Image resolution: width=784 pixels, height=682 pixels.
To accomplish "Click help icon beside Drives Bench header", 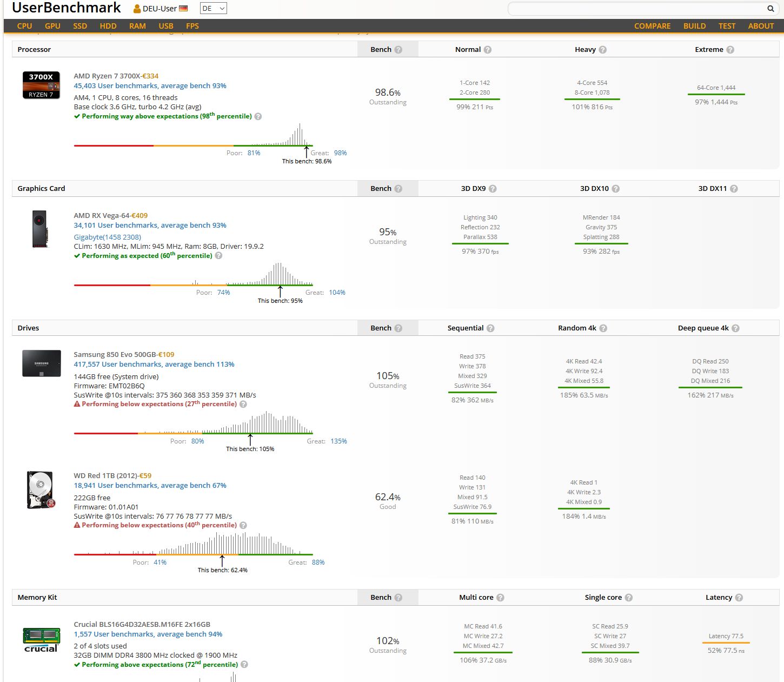I will pyautogui.click(x=398, y=328).
